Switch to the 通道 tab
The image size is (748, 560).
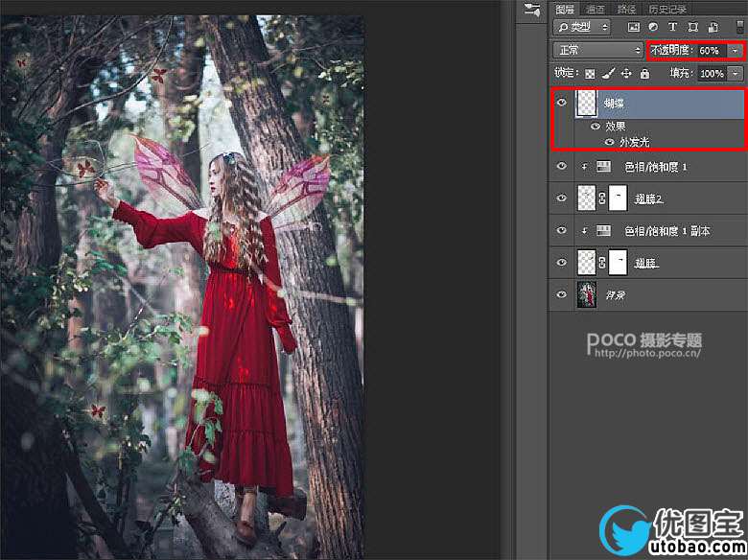(596, 9)
